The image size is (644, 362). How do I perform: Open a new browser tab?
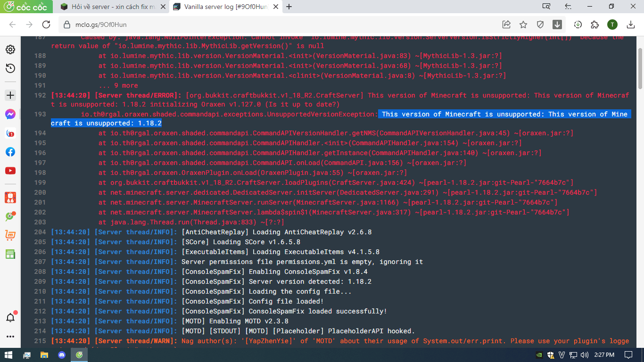click(x=289, y=7)
